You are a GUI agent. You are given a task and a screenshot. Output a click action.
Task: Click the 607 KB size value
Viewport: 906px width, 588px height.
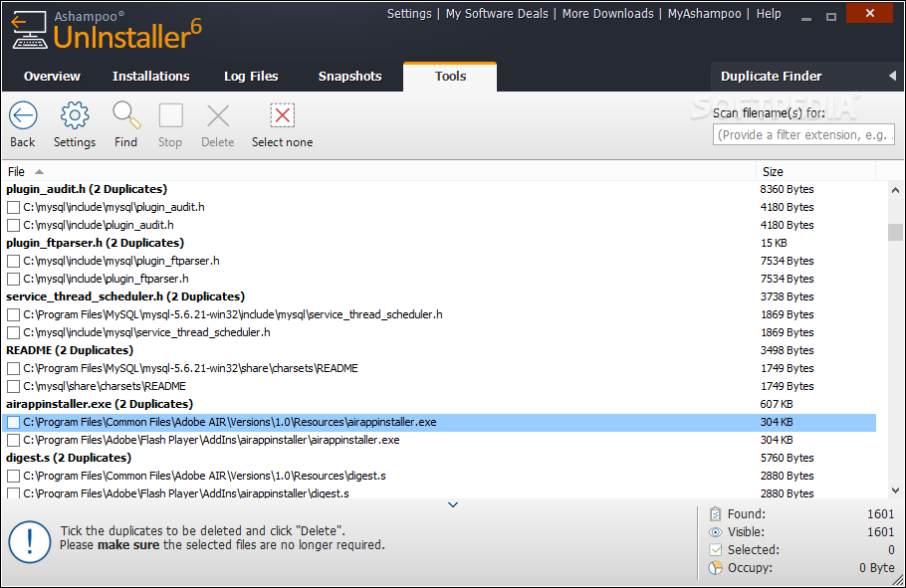click(x=777, y=404)
